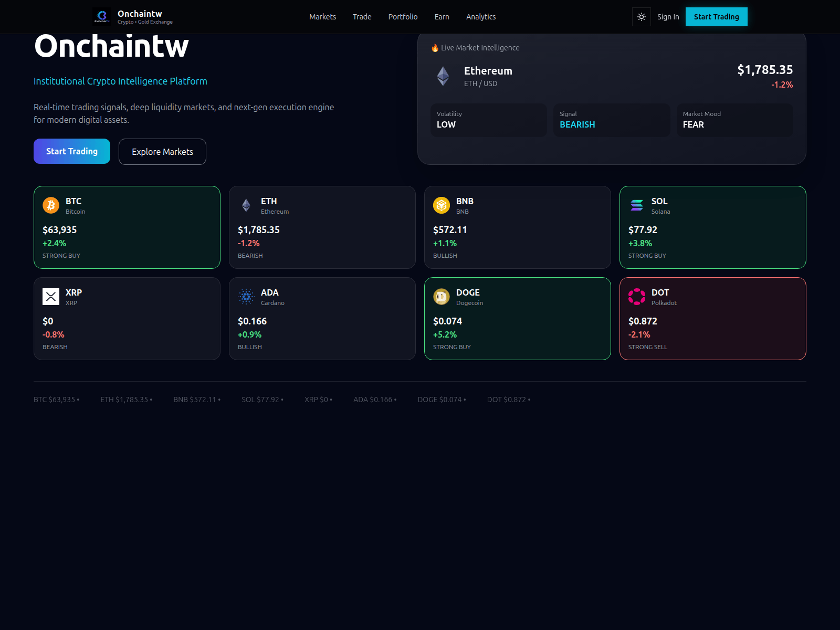
Task: Click the Bitcoin orange coin icon
Action: [51, 205]
